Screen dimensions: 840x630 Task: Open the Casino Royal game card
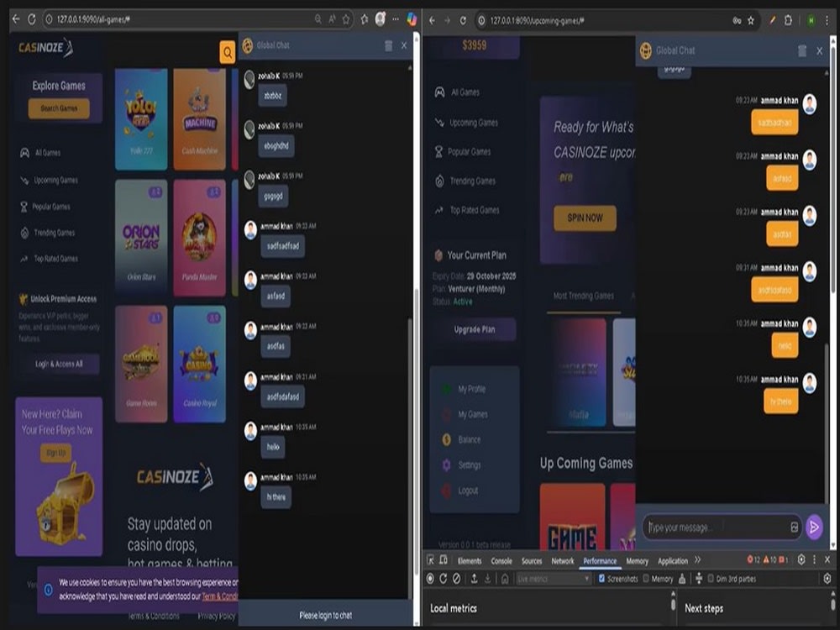click(x=199, y=364)
